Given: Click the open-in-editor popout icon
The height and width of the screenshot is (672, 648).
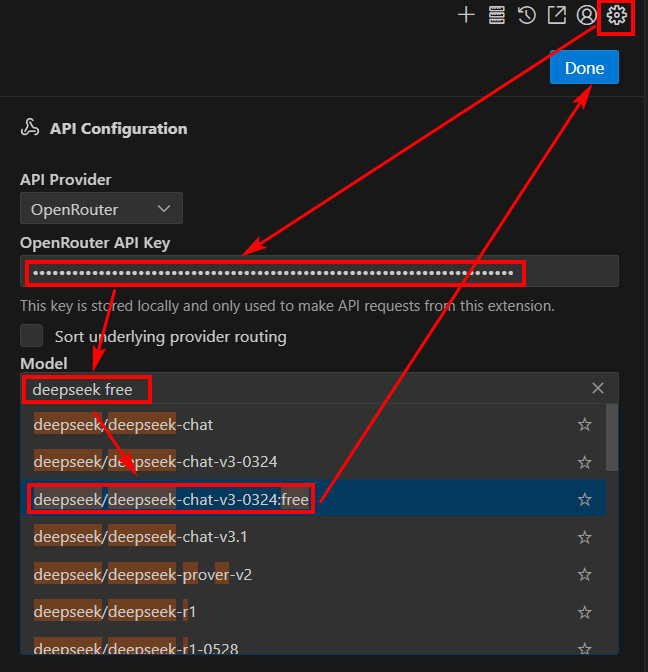Looking at the screenshot, I should point(556,15).
